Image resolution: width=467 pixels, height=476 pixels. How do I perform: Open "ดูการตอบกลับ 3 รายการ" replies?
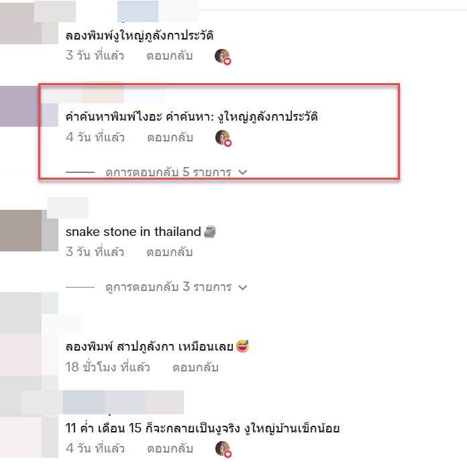tap(168, 287)
